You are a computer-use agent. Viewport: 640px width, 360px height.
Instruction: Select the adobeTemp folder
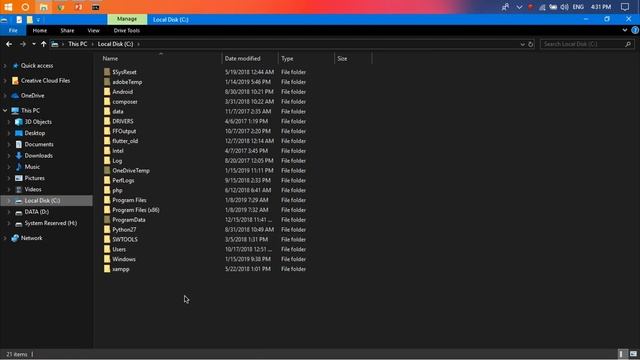point(127,82)
